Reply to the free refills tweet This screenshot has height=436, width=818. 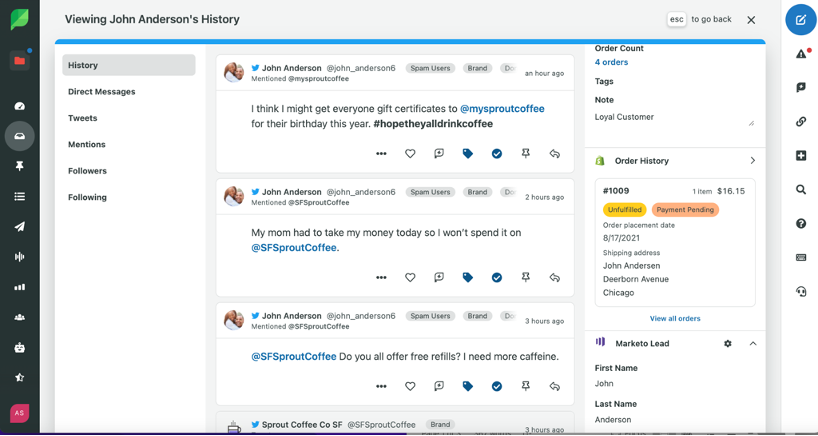pyautogui.click(x=554, y=386)
